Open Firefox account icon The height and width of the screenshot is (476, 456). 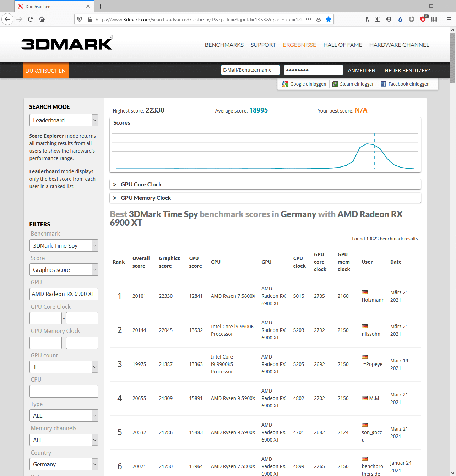389,19
